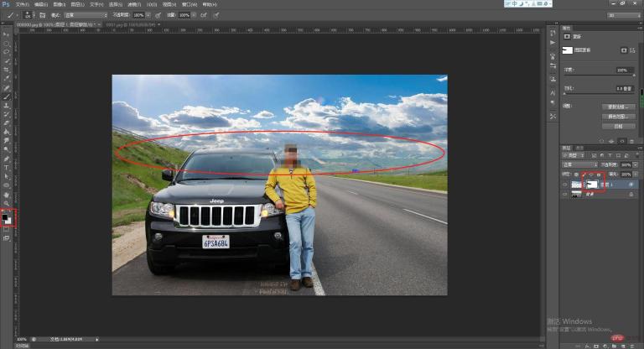Image resolution: width=644 pixels, height=349 pixels.
Task: Toggle visibility of the background layer
Action: [564, 194]
